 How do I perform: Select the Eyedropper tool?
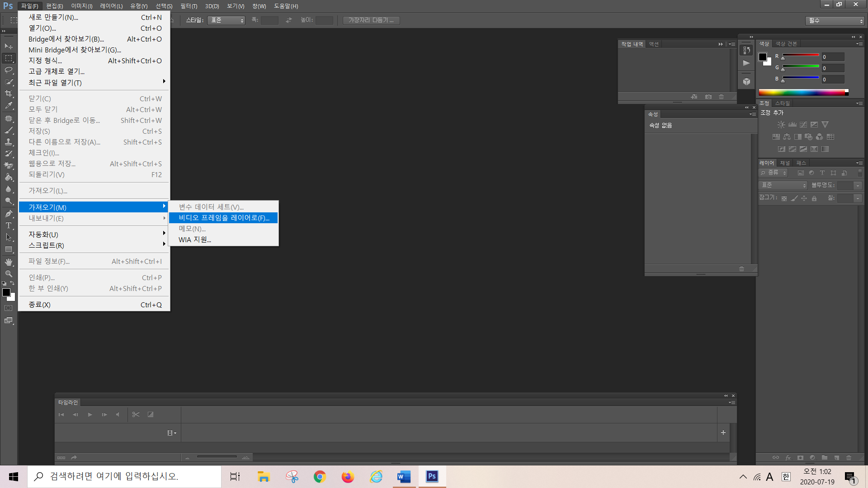[9, 105]
